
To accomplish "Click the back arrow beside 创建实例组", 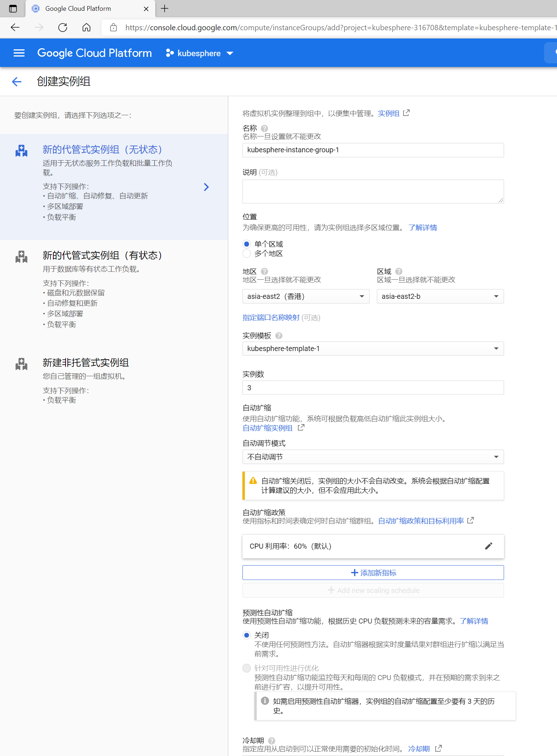I will click(17, 82).
